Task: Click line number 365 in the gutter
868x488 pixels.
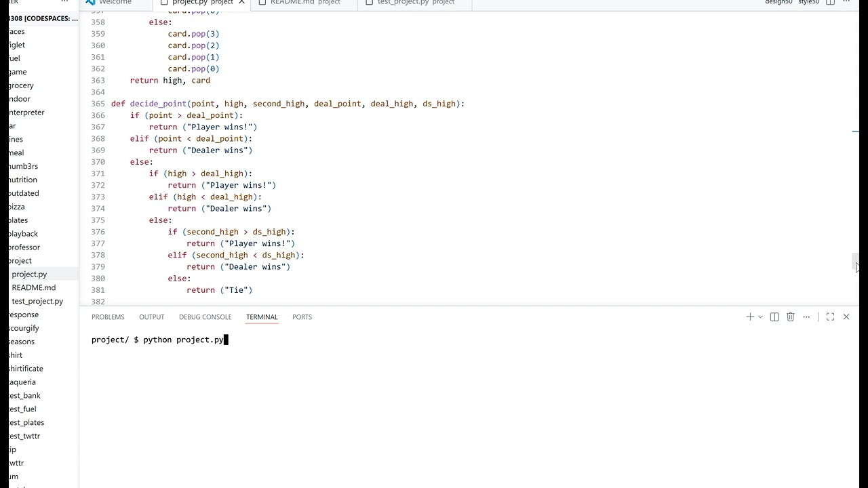Action: pyautogui.click(x=98, y=104)
